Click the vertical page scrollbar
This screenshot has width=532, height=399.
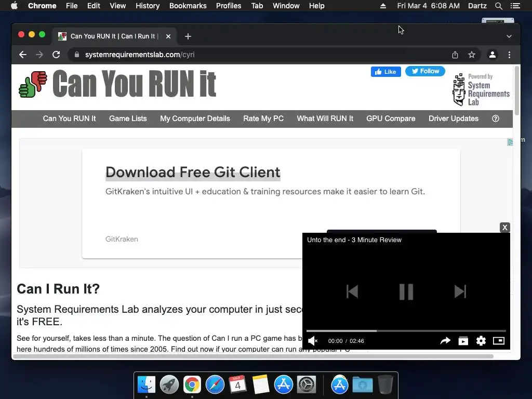click(517, 91)
